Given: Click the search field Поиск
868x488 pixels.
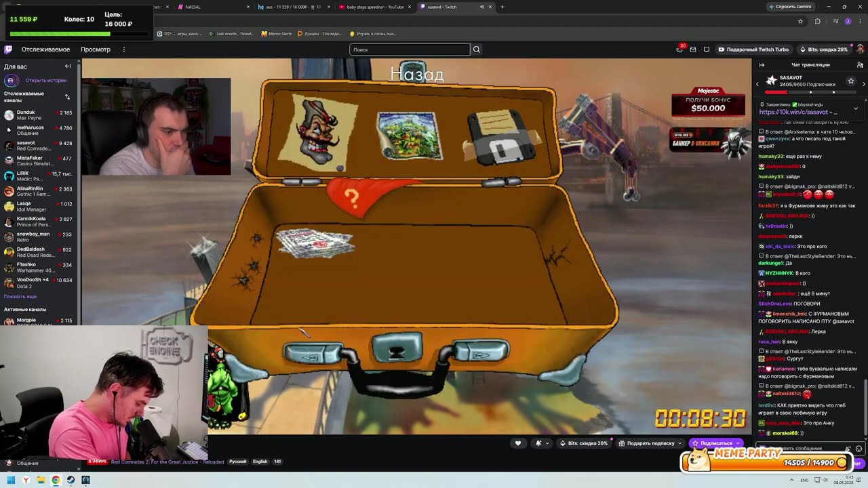Looking at the screenshot, I should tap(410, 49).
